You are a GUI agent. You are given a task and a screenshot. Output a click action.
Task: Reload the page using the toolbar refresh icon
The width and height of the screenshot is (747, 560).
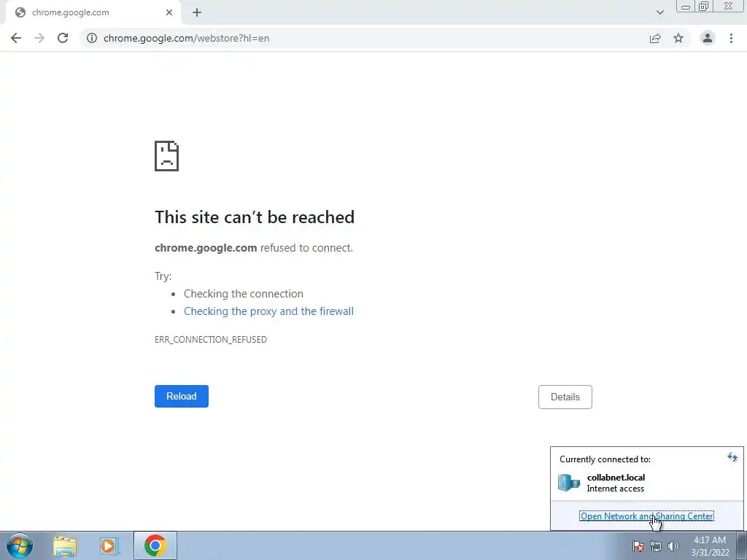(63, 38)
